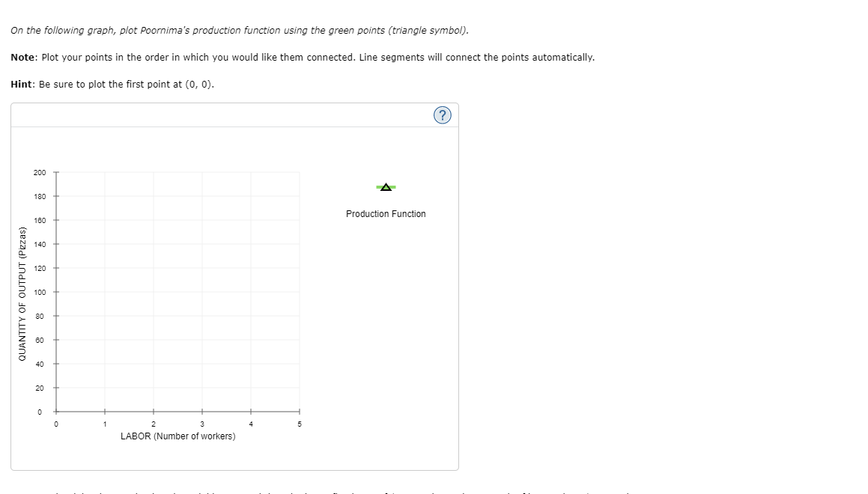
Task: Click the 100 tick on the y-axis
Action: point(41,291)
